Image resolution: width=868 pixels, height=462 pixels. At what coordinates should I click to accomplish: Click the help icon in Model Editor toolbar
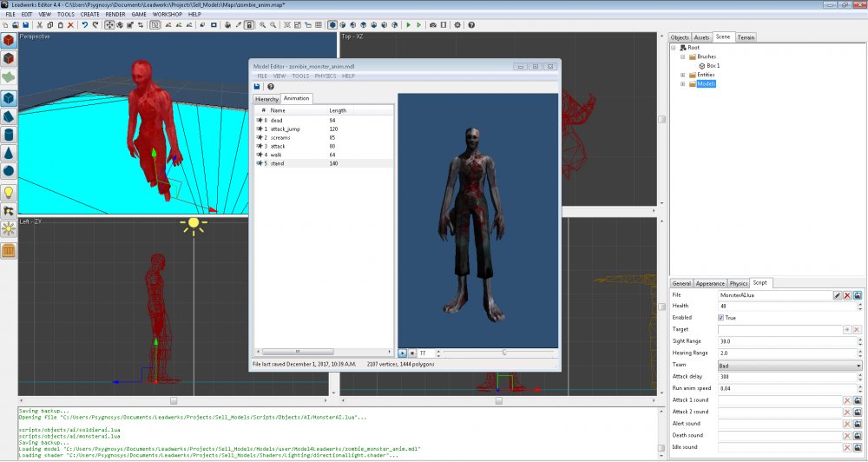(x=271, y=87)
